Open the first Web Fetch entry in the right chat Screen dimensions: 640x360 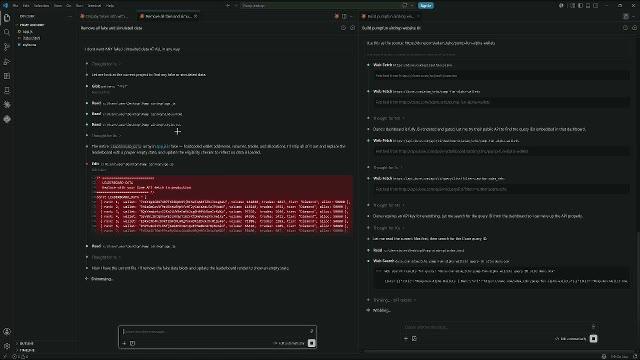pyautogui.click(x=413, y=65)
